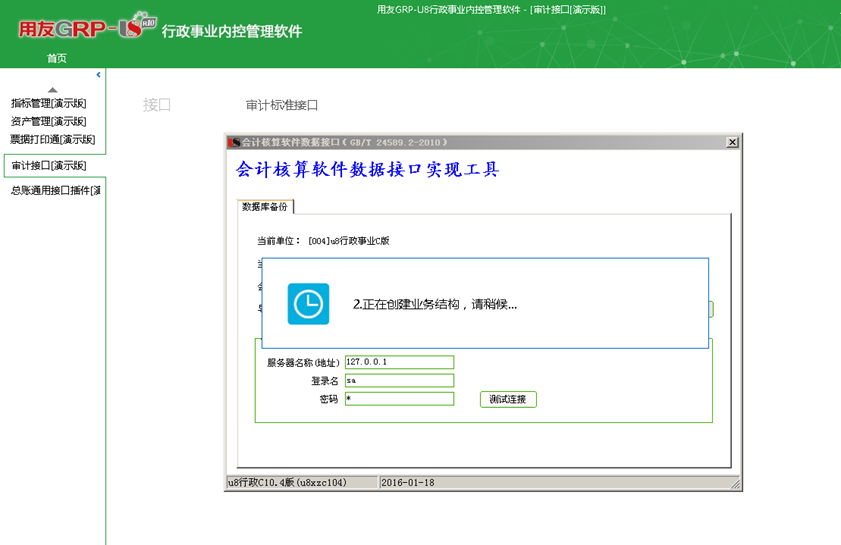Open the 首页 home tab
Image resolution: width=841 pixels, height=545 pixels.
click(x=57, y=58)
